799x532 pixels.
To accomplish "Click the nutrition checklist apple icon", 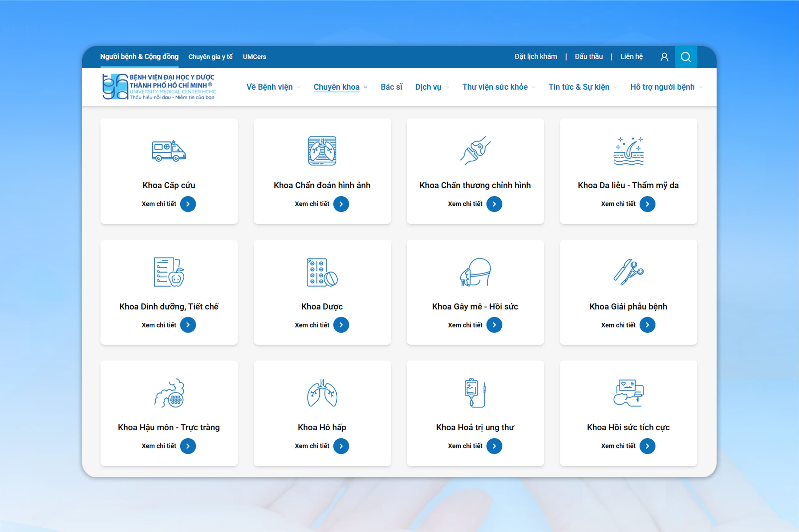I will (x=169, y=272).
